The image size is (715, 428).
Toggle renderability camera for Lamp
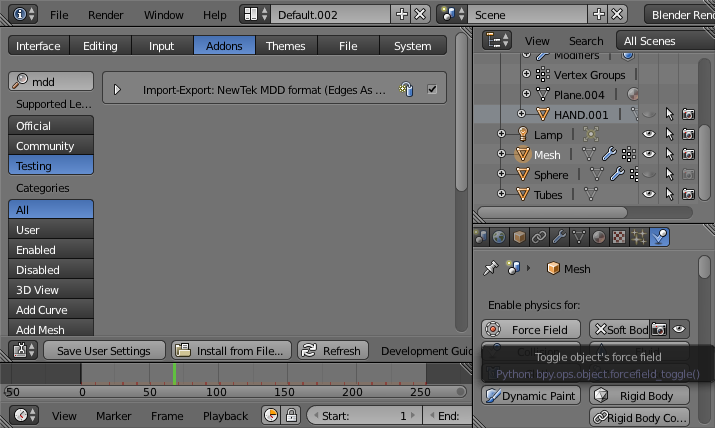pos(689,134)
